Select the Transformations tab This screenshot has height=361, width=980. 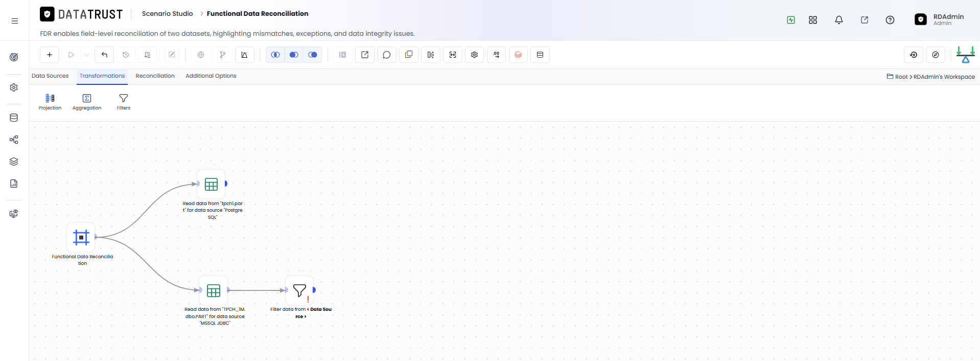pos(102,76)
